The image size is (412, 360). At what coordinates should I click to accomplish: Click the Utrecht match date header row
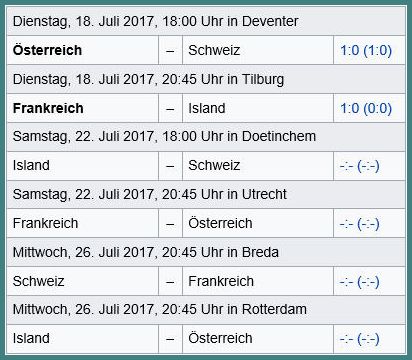point(206,194)
